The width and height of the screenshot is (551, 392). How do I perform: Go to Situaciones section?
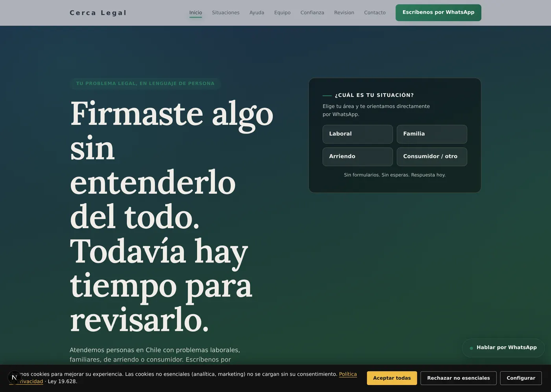click(x=226, y=13)
